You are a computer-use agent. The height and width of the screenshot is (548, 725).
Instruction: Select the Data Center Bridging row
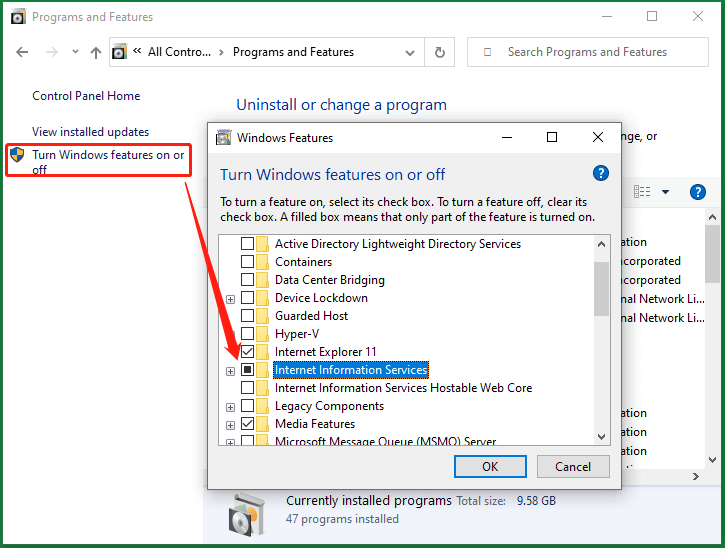tap(330, 280)
